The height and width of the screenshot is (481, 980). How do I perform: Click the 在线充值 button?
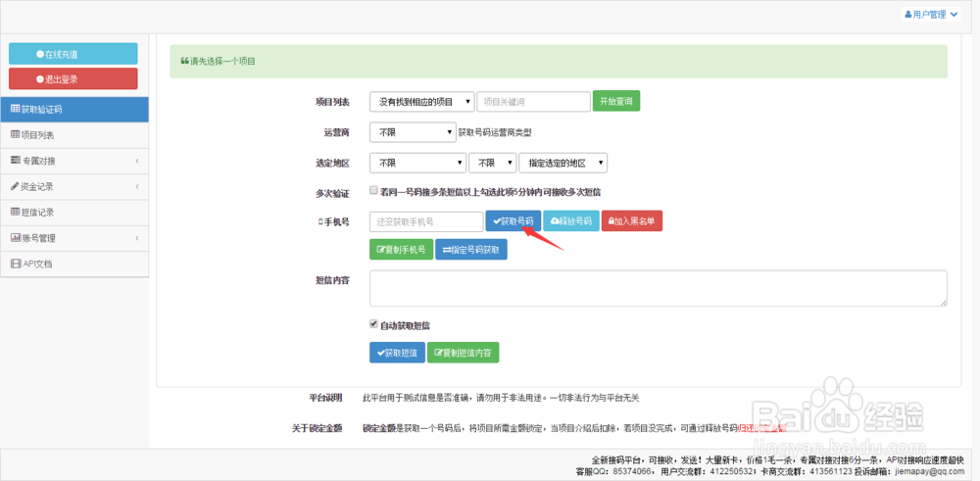point(73,54)
